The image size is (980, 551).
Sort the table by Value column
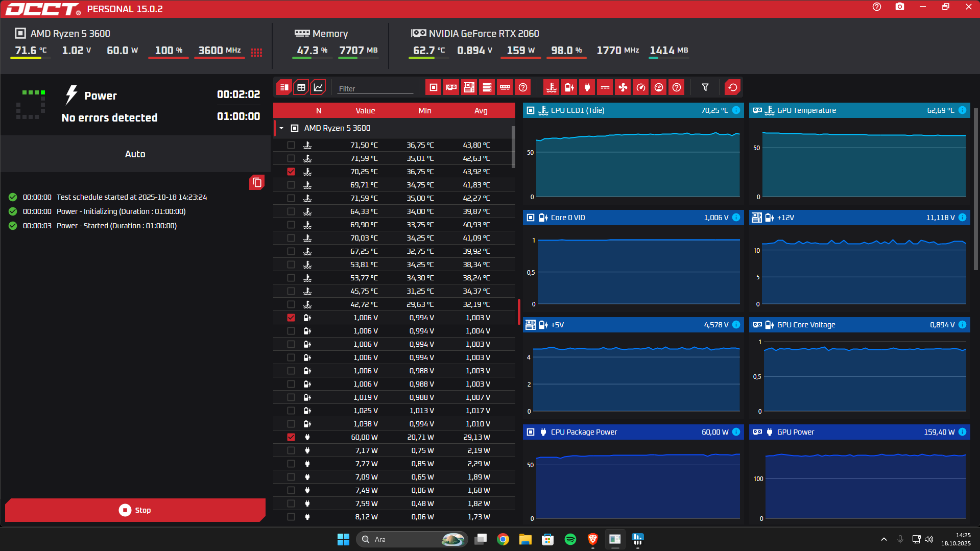(365, 111)
